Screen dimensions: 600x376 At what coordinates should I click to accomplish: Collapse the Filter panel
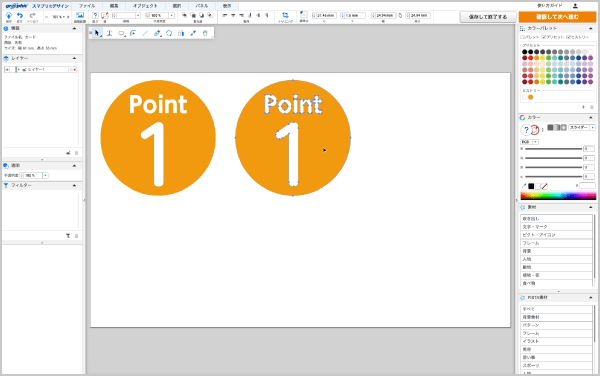tap(74, 185)
